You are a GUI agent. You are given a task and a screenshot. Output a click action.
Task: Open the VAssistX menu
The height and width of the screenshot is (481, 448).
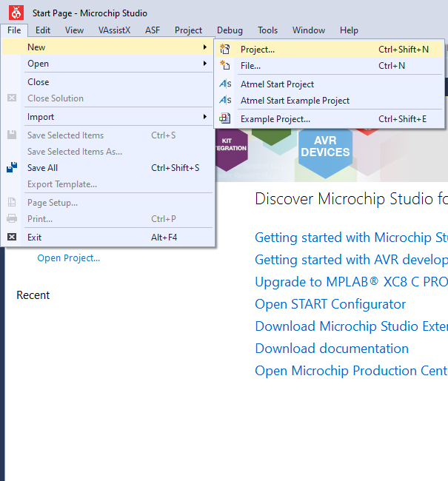click(114, 30)
